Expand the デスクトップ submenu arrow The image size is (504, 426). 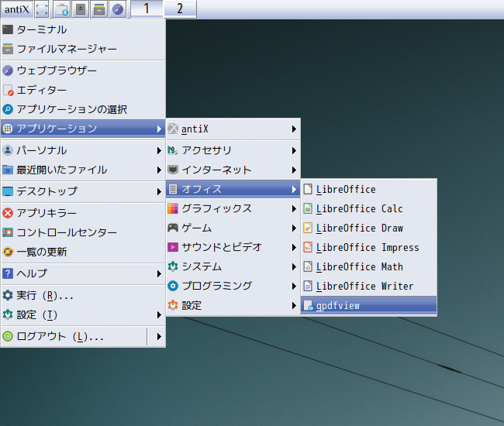pos(159,191)
